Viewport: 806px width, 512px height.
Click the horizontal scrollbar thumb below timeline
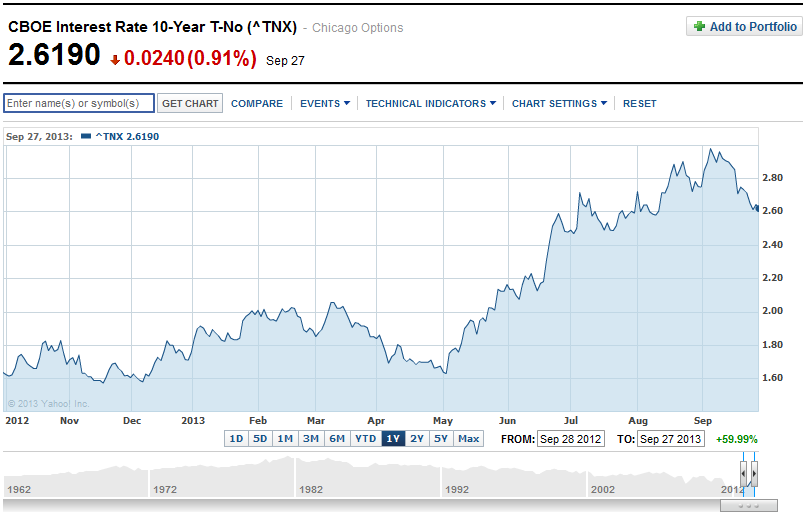pos(748,506)
